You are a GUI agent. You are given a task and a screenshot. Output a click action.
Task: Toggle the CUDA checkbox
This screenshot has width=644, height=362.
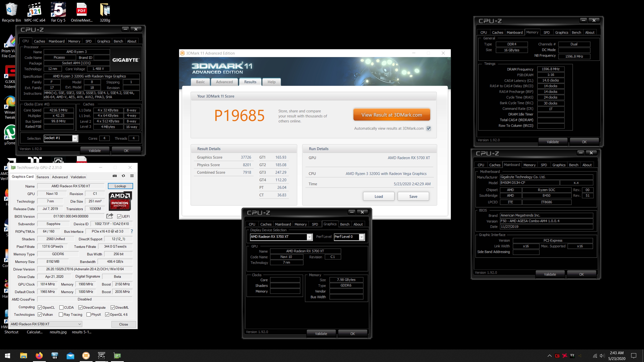61,307
